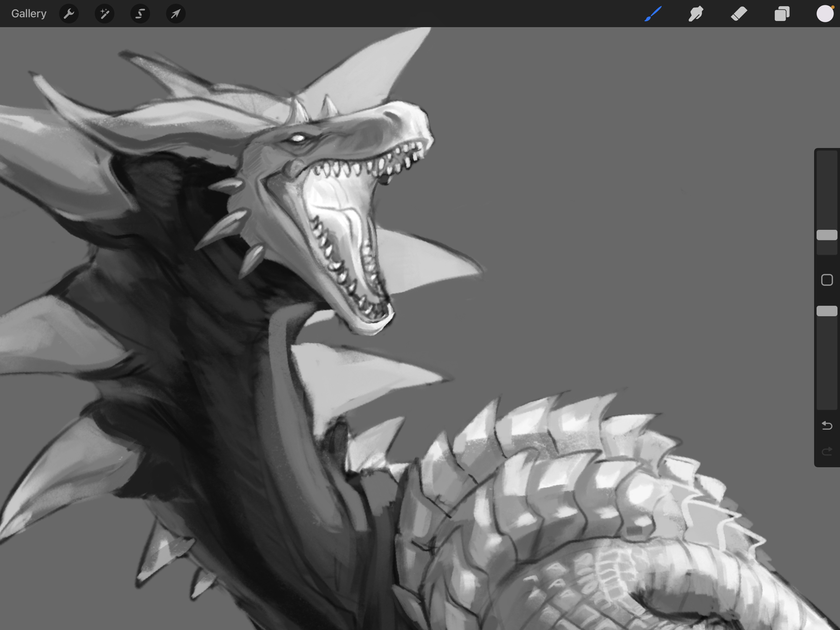Click the brush opacity slider handle
The image size is (840, 630).
coord(827,311)
